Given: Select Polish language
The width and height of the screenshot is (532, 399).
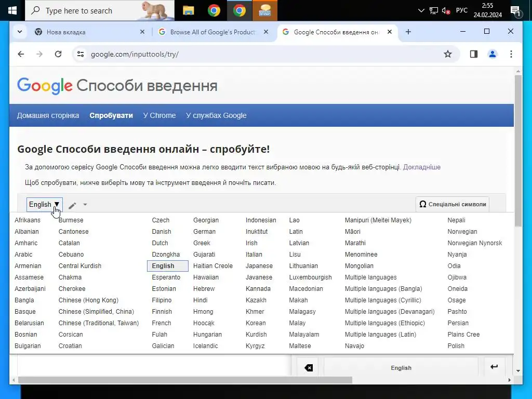Looking at the screenshot, I should pyautogui.click(x=456, y=345).
